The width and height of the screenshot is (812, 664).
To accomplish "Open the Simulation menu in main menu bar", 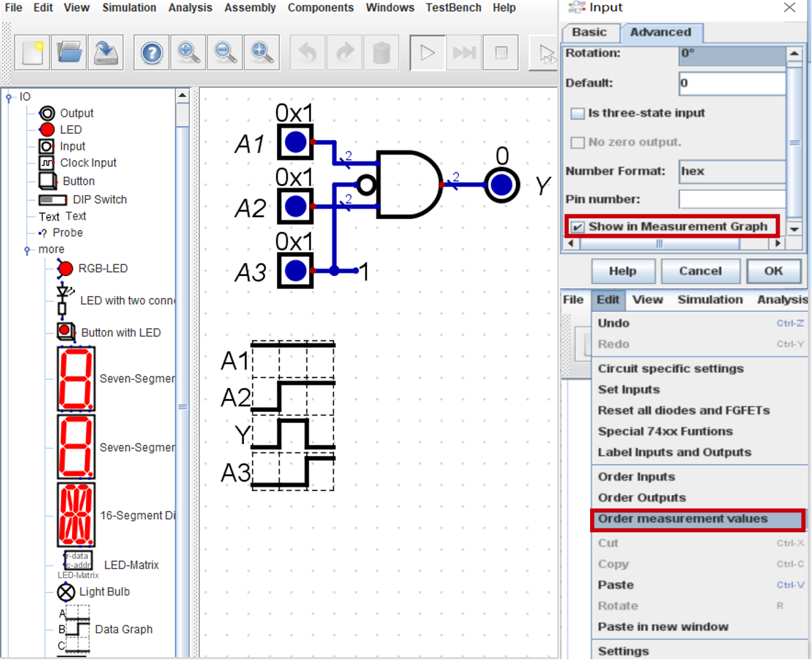I will click(x=129, y=8).
